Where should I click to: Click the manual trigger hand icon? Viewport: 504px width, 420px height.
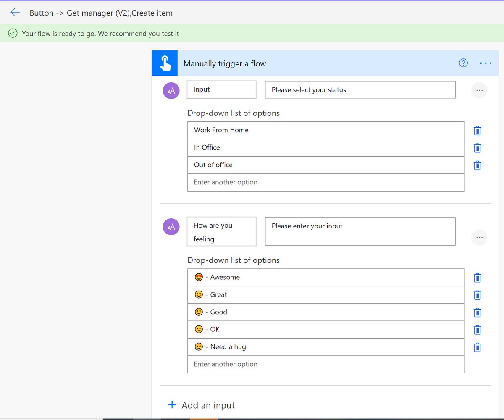pos(165,63)
